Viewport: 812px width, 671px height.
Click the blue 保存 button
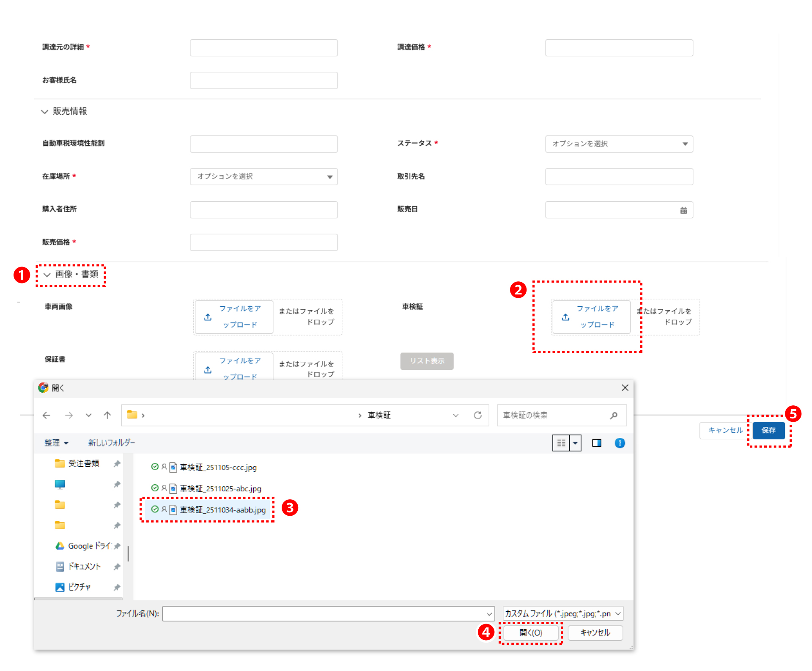pos(768,430)
